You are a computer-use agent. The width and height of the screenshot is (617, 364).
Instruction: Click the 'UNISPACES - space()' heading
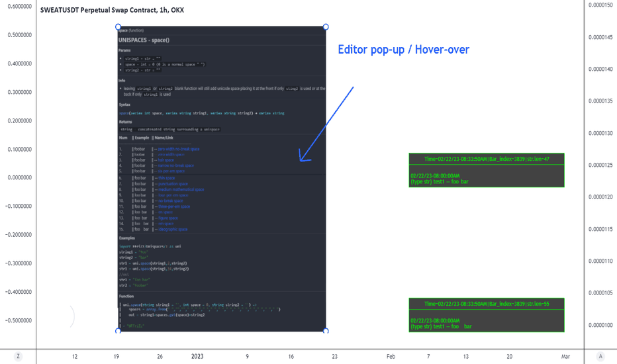point(144,40)
